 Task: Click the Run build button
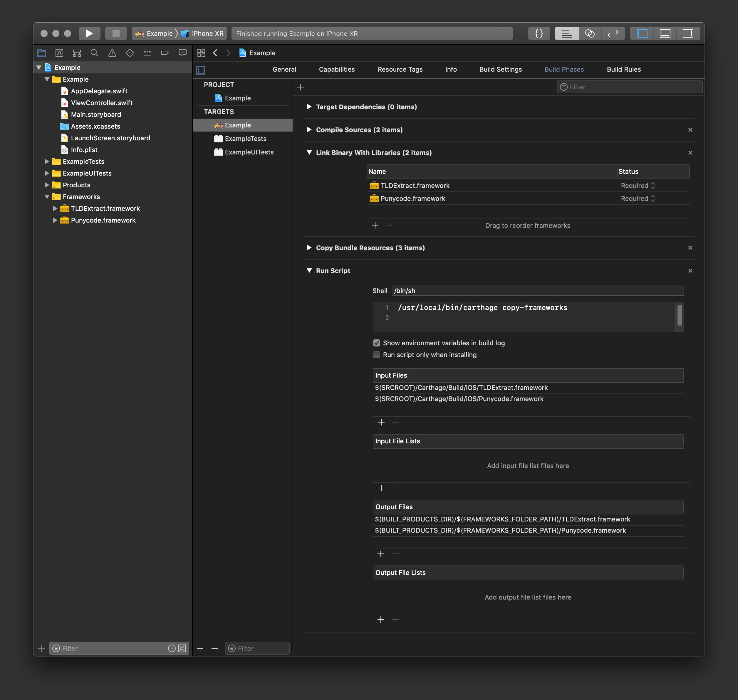(x=89, y=33)
